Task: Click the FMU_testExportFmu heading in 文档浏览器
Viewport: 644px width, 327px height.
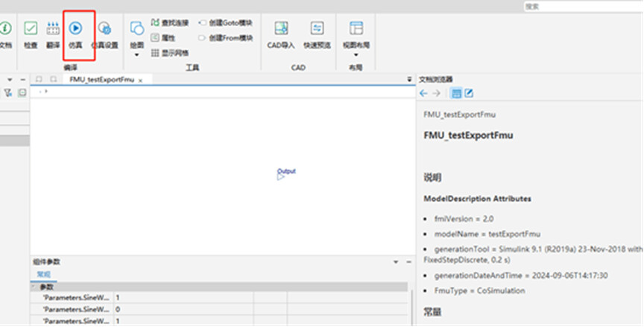Action: (468, 136)
